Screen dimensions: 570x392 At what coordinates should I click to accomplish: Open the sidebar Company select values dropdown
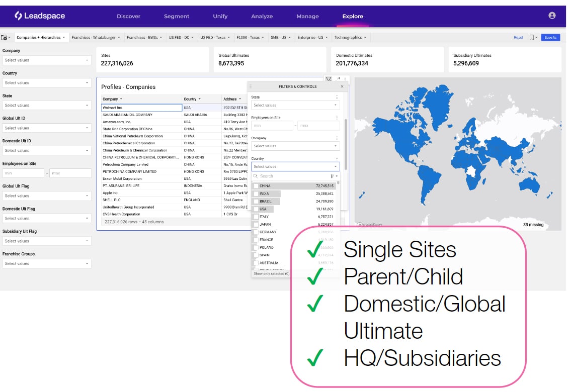(x=46, y=60)
